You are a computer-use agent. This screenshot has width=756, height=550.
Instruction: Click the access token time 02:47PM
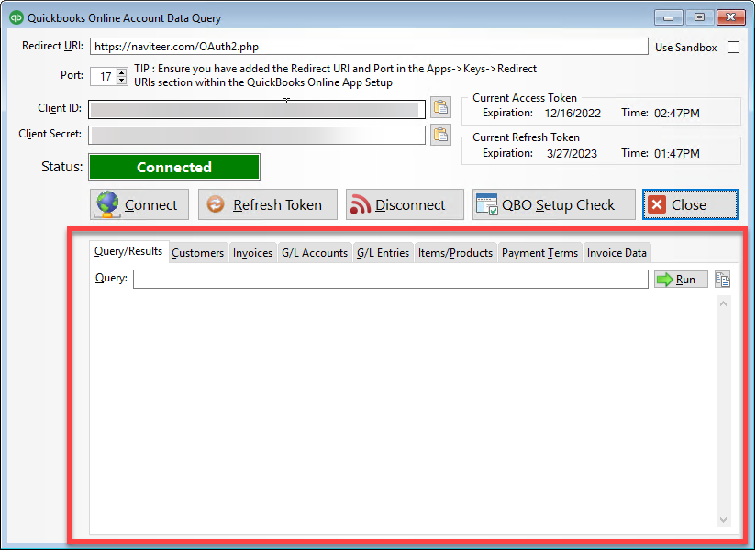tap(676, 113)
